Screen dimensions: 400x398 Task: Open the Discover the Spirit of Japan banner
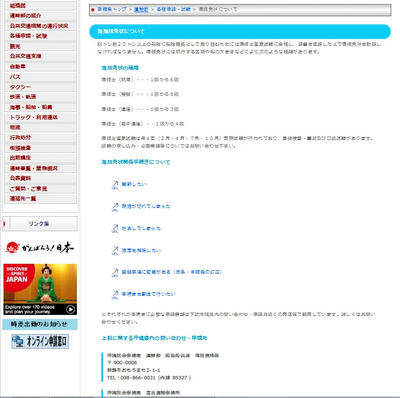pyautogui.click(x=40, y=289)
